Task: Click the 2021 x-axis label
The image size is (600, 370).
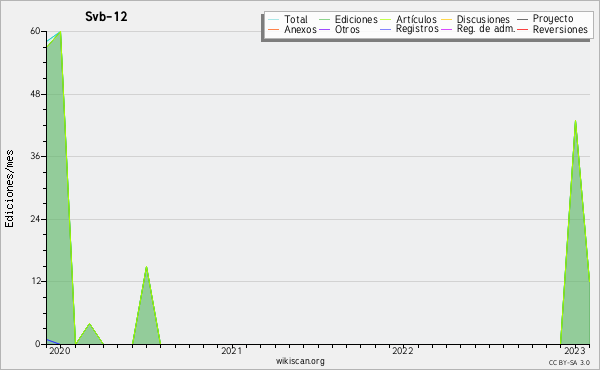Action: tap(232, 351)
